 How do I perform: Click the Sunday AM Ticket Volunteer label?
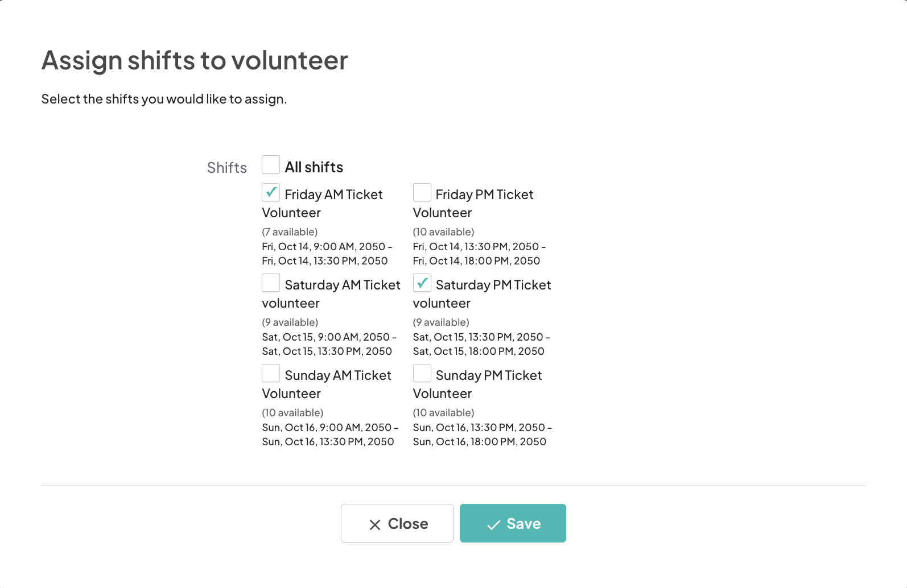[x=338, y=376]
